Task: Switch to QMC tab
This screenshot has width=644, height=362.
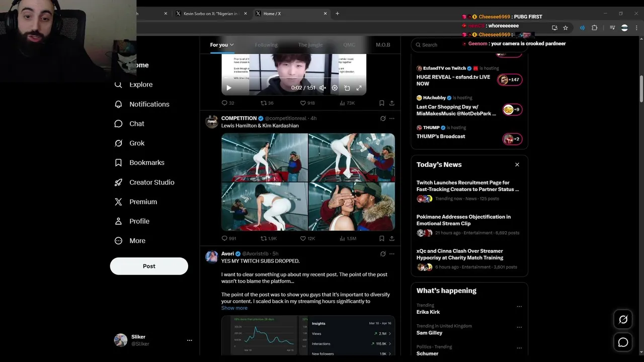Action: click(x=349, y=45)
